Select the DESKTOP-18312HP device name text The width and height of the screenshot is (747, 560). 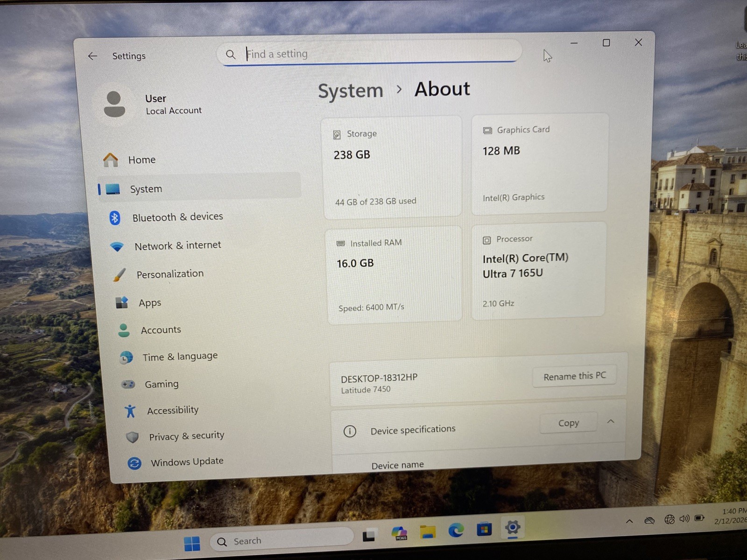(x=379, y=378)
